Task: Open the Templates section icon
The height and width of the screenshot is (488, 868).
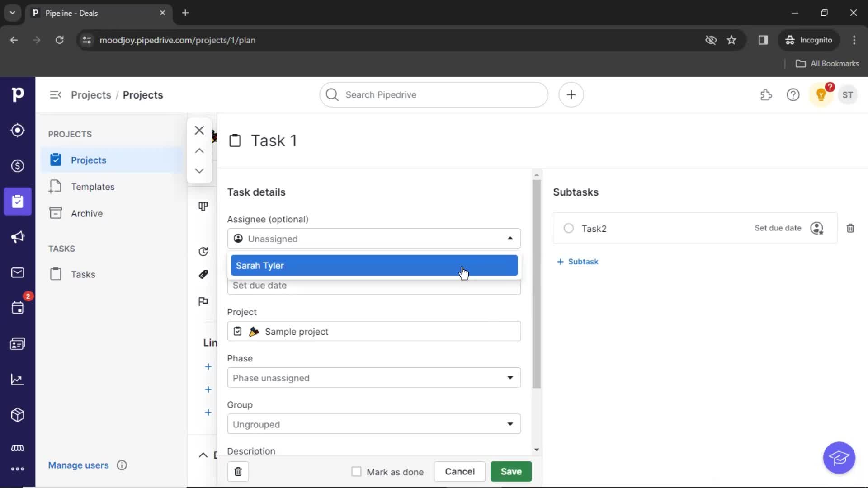Action: [55, 187]
